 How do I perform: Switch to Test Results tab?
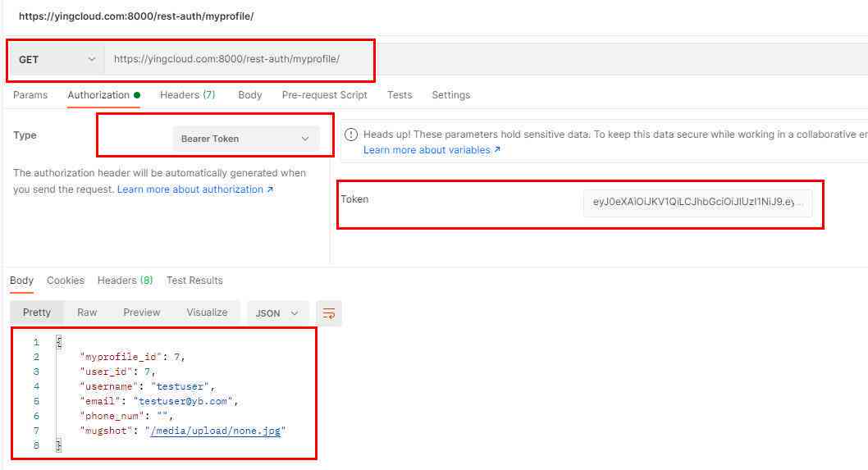pyautogui.click(x=194, y=281)
